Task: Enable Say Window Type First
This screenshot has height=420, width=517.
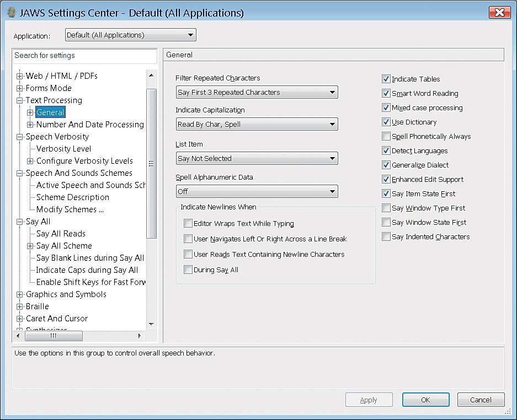Action: [x=386, y=208]
